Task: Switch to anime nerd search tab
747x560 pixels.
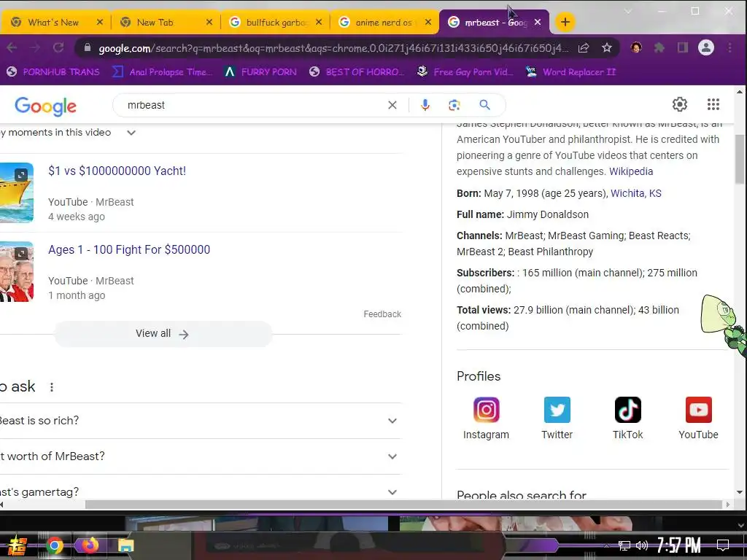Action: click(384, 23)
